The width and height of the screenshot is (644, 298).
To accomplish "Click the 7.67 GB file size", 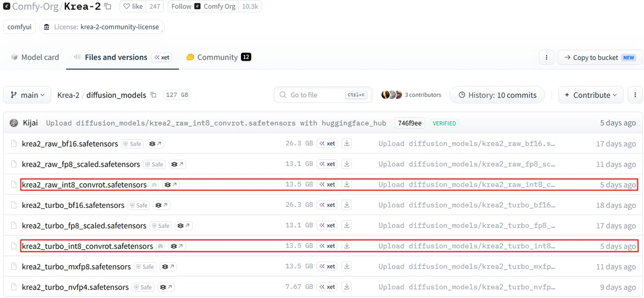I will [x=299, y=287].
